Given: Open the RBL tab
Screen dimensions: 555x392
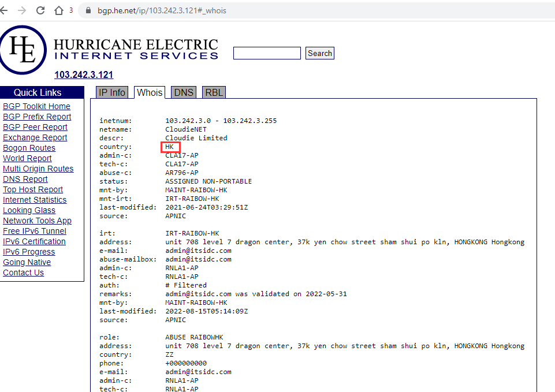Looking at the screenshot, I should point(214,92).
